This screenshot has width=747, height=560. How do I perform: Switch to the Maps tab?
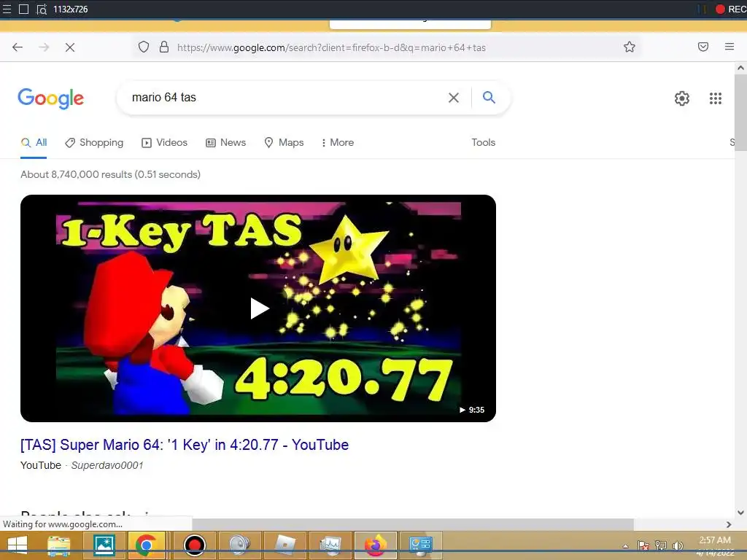pyautogui.click(x=284, y=142)
